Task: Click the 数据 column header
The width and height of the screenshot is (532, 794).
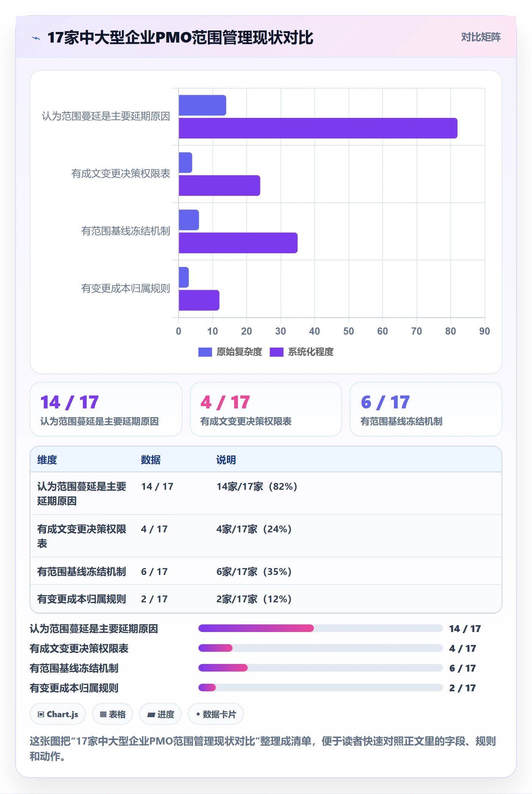Action: 151,460
